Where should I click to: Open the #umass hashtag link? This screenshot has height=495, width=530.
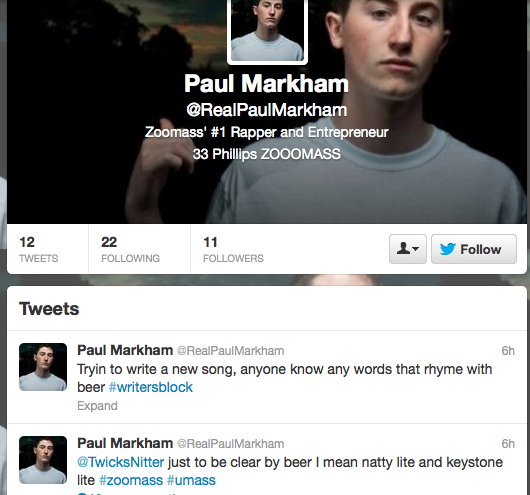point(191,480)
